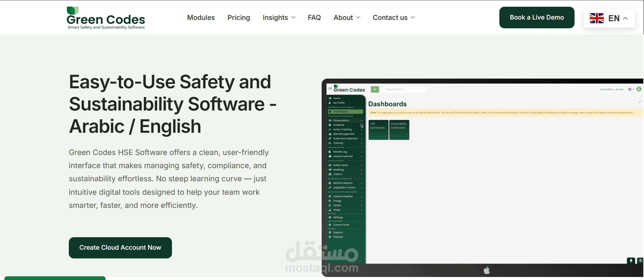Click the green user avatar icon
The width and height of the screenshot is (644, 280).
click(639, 89)
